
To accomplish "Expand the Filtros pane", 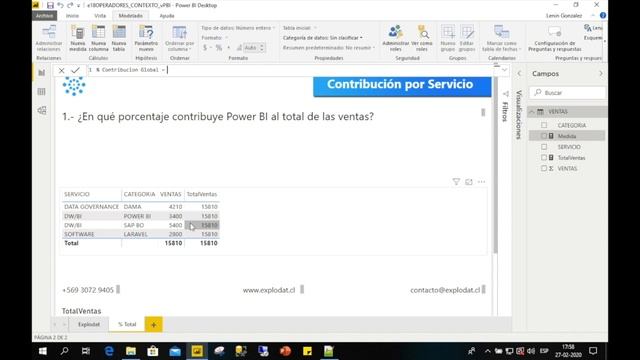I will 505,107.
